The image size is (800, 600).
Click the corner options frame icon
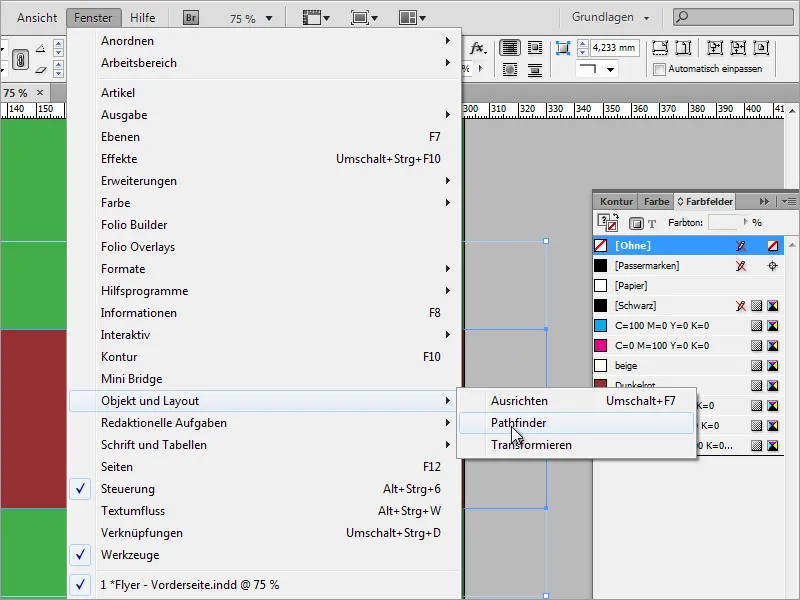point(563,48)
